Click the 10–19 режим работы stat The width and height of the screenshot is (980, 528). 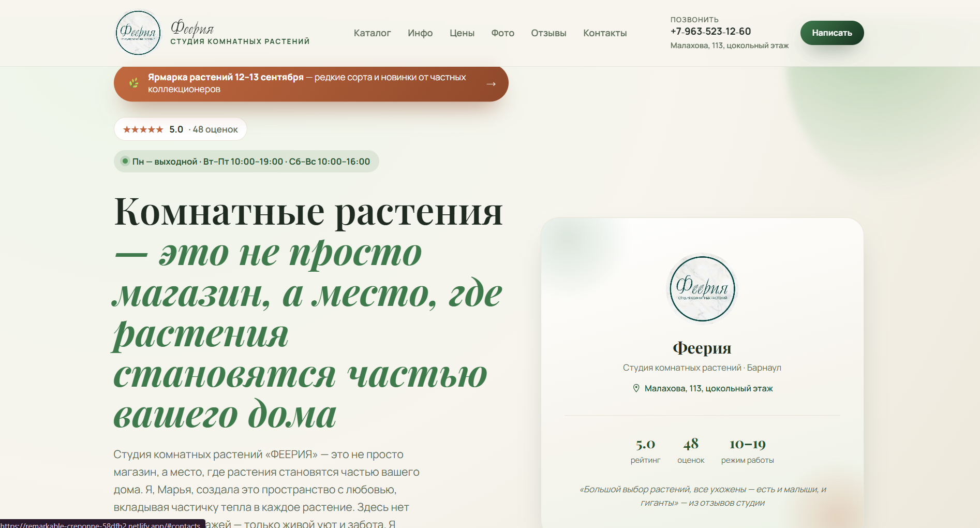(x=748, y=451)
